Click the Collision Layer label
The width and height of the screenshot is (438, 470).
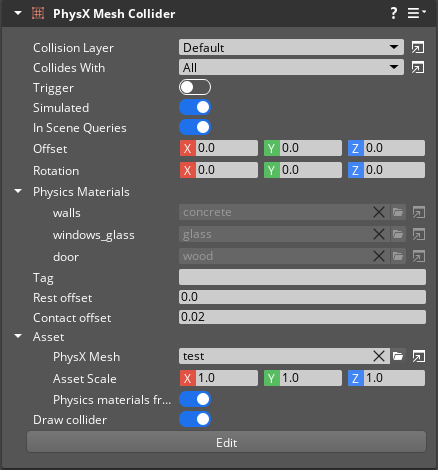pyautogui.click(x=73, y=48)
